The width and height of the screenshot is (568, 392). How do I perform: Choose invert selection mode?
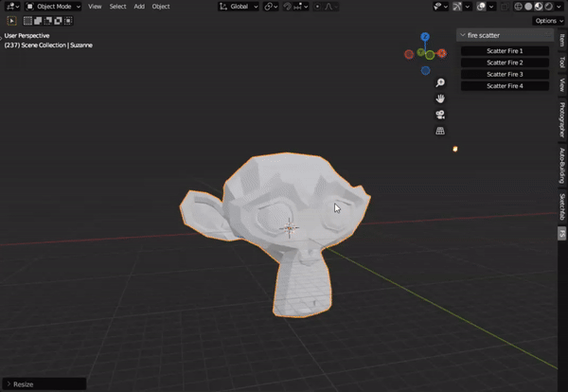coord(58,21)
